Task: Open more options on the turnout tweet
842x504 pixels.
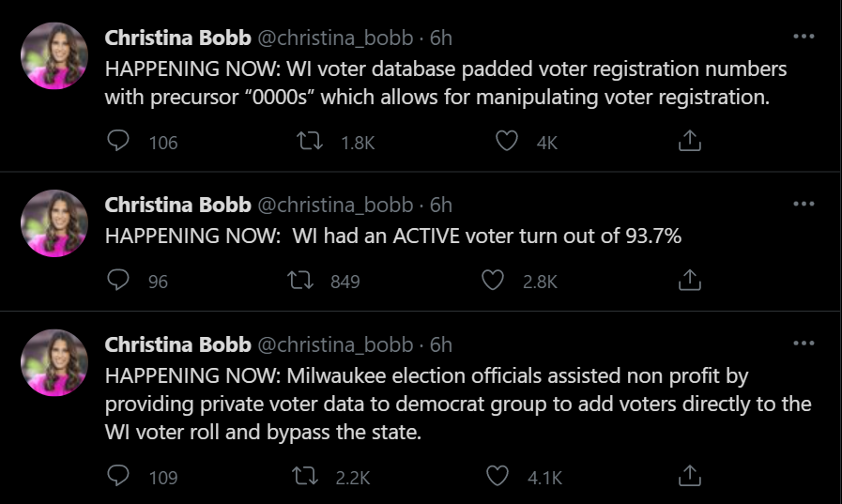Action: [x=804, y=204]
